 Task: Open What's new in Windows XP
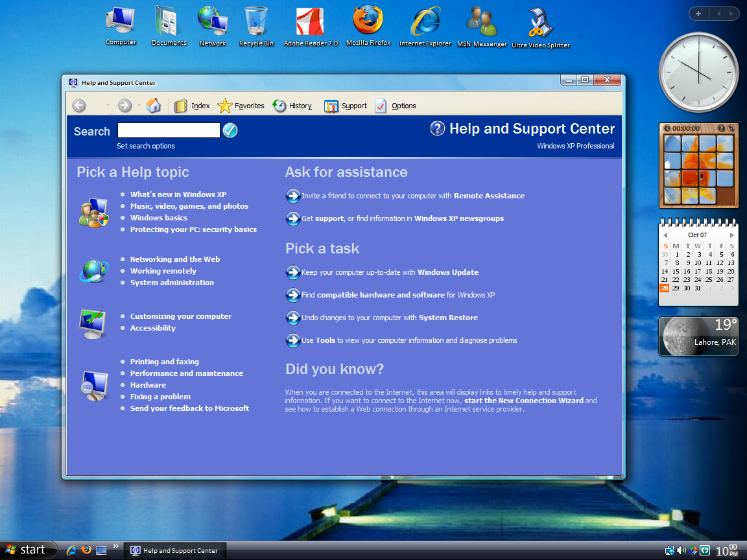(178, 194)
